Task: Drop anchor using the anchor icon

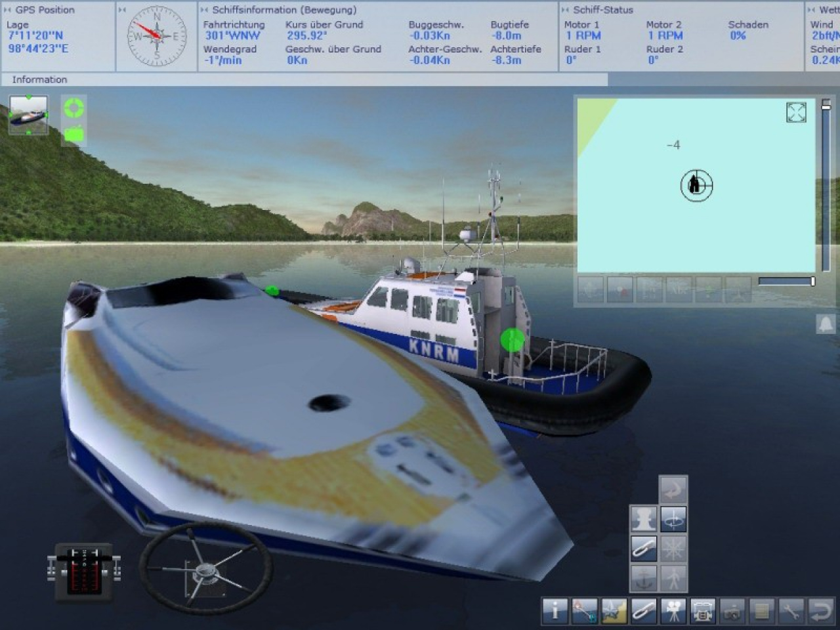Action: (x=643, y=579)
